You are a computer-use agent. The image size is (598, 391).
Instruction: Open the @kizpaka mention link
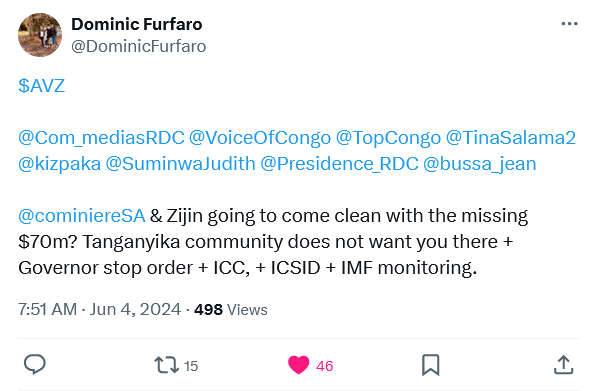tap(59, 164)
